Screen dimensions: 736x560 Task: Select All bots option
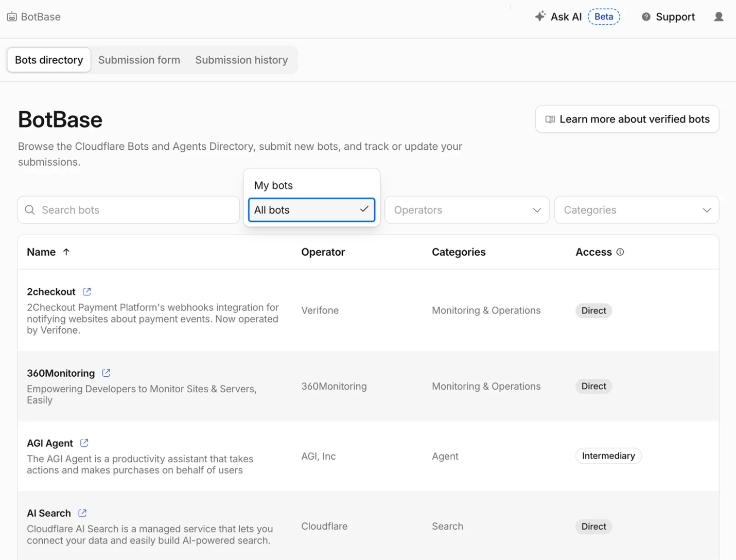311,210
